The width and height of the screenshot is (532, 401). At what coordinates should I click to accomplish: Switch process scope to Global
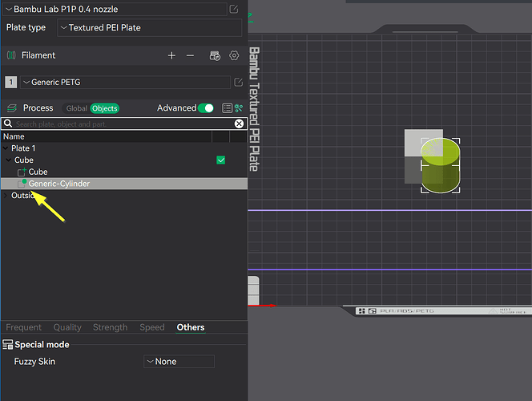click(x=77, y=108)
